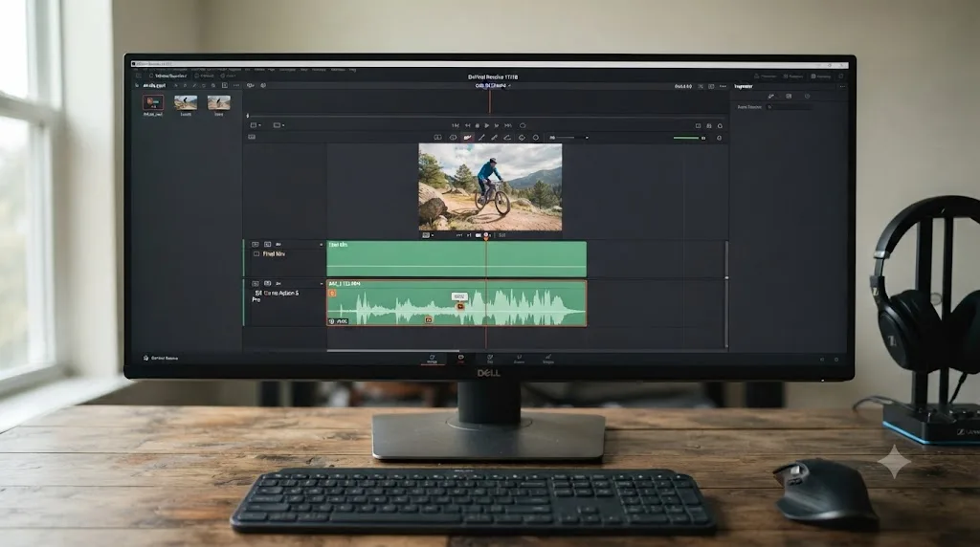The height and width of the screenshot is (547, 980).
Task: Open dropdown at left below viewer image
Action: pyautogui.click(x=428, y=235)
